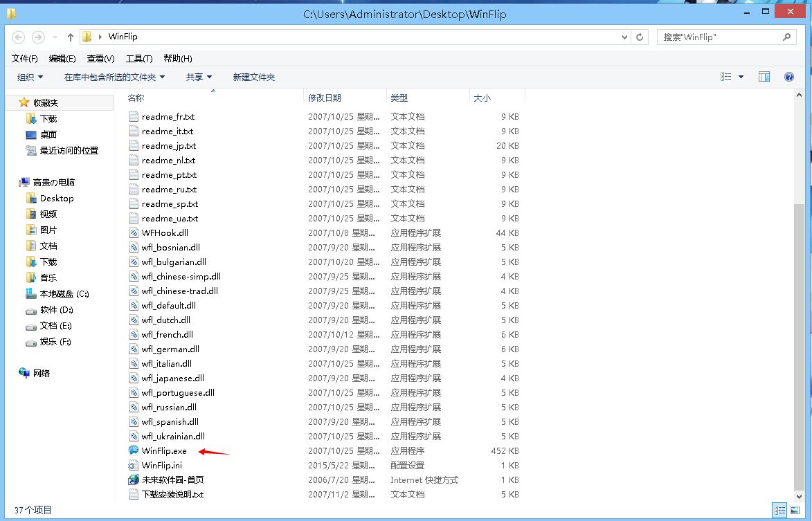Screen dimensions: 812x521
Task: Select wfl_ukrainian.dll file
Action: (x=173, y=436)
